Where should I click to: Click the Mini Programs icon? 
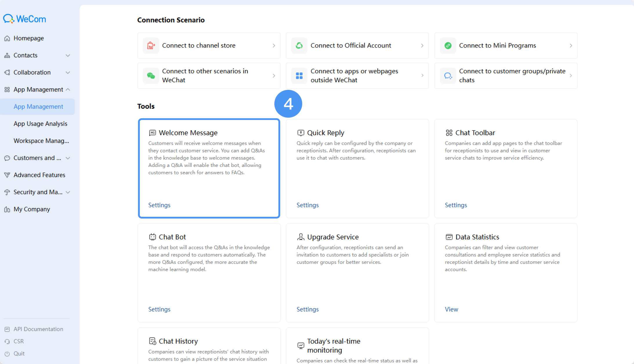(448, 45)
